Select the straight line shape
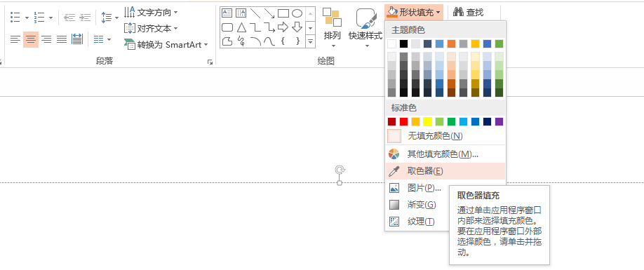This screenshot has width=644, height=270. tap(255, 13)
